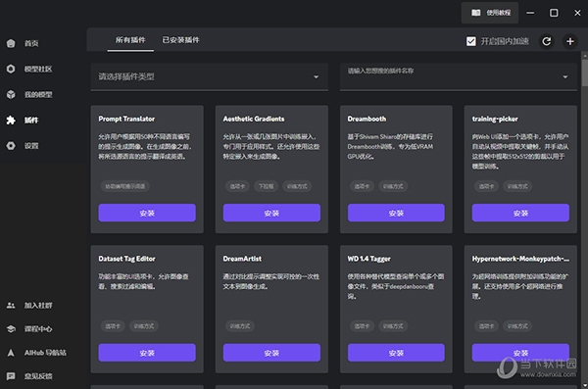This screenshot has height=389, width=588.
Task: Open the 首页 menu label
Action: point(31,43)
